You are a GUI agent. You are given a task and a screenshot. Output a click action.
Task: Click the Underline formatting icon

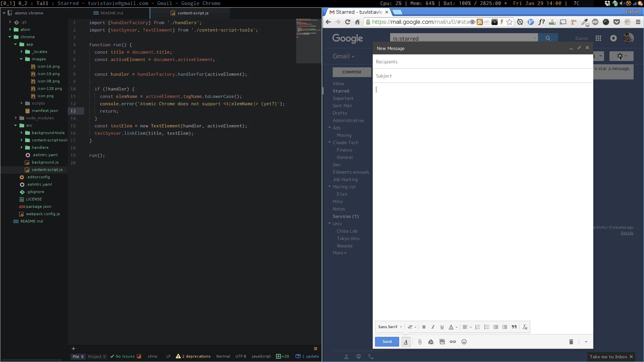tap(442, 327)
